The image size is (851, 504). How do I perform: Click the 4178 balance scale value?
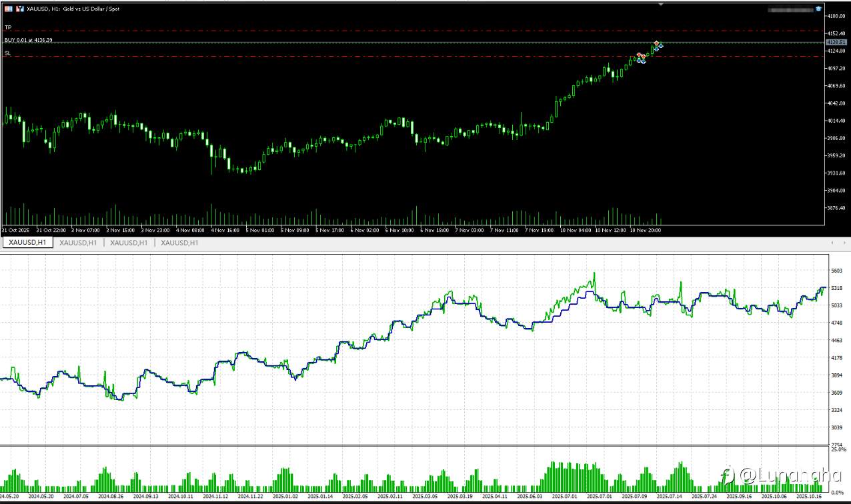click(837, 358)
